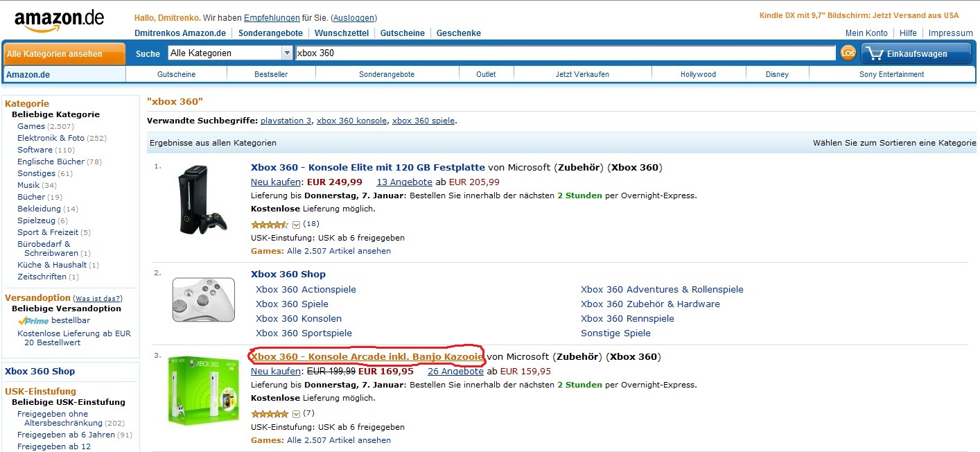Click the Ausloggen link
Screen dimensions: 980x452
coord(353,17)
